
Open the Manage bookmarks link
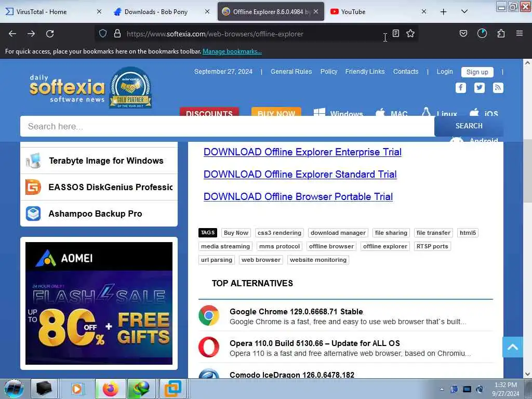(232, 51)
